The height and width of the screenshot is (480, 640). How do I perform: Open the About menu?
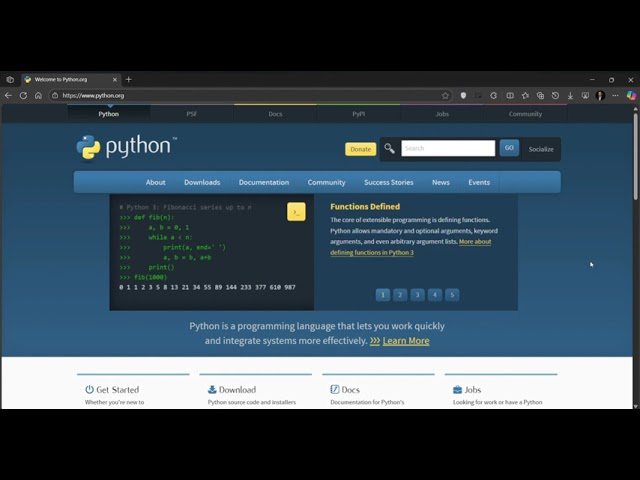coord(156,182)
